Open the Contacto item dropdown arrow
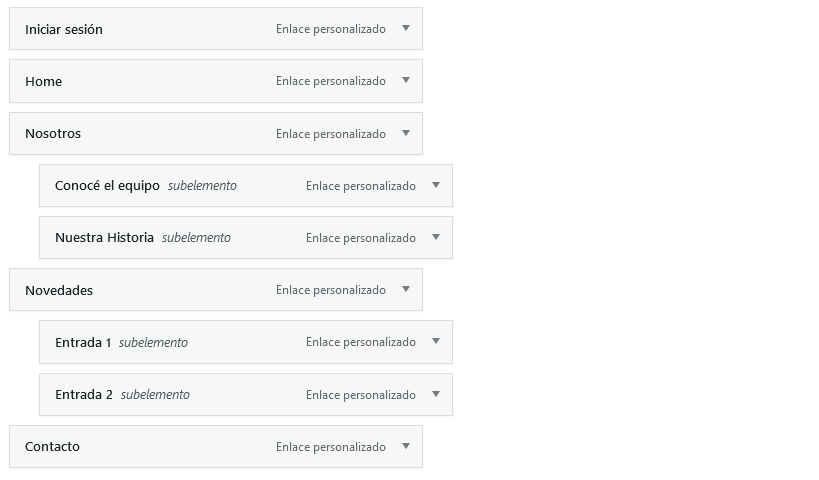 406,446
